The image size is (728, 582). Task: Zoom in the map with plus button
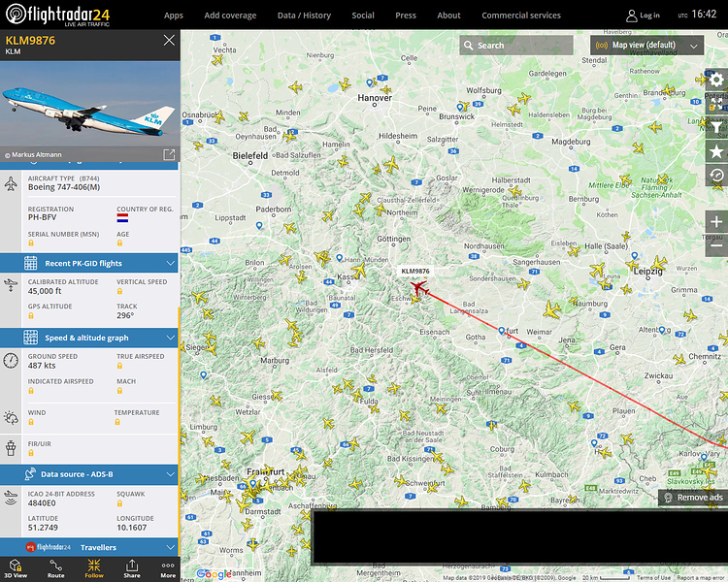click(x=716, y=222)
